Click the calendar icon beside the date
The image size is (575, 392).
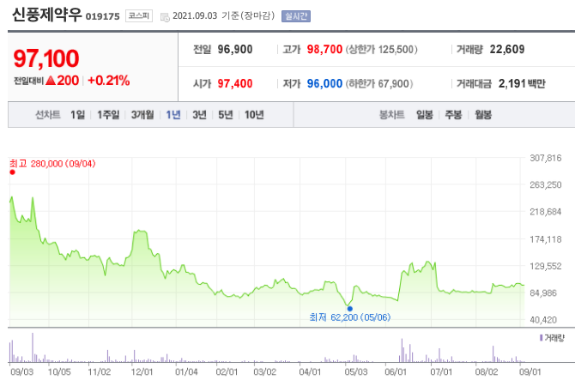165,17
